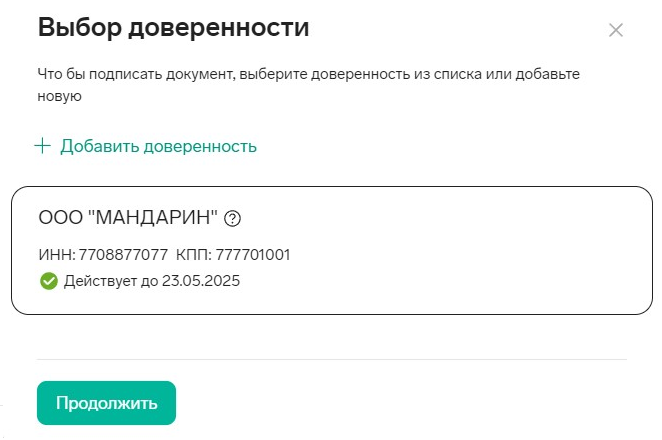Select the ООО "МАНДАРИН" company name
This screenshot has height=440, width=662.
pyautogui.click(x=128, y=219)
